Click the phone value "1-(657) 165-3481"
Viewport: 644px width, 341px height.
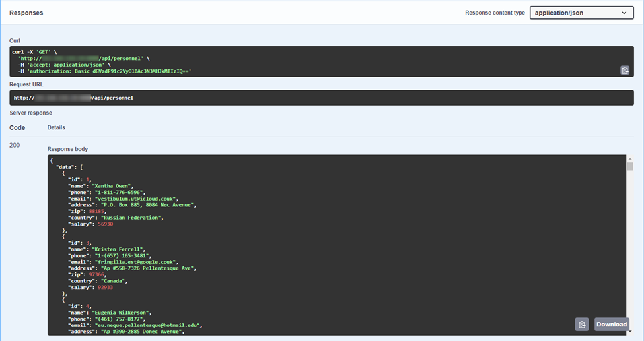(x=122, y=256)
